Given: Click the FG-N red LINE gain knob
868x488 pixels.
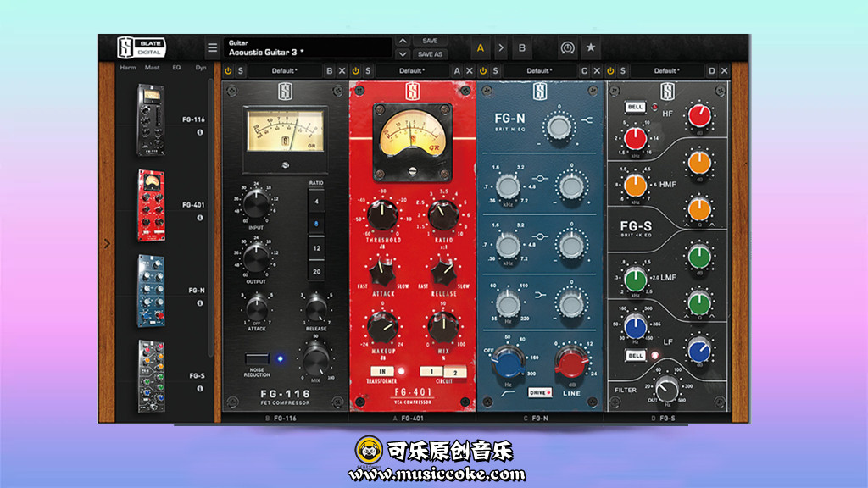Looking at the screenshot, I should [570, 363].
